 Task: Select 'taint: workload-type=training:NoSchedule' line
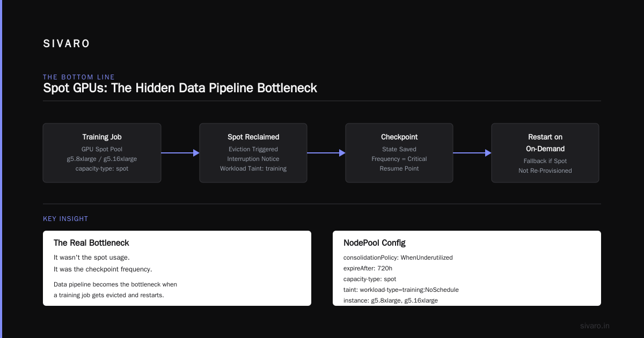(x=401, y=290)
